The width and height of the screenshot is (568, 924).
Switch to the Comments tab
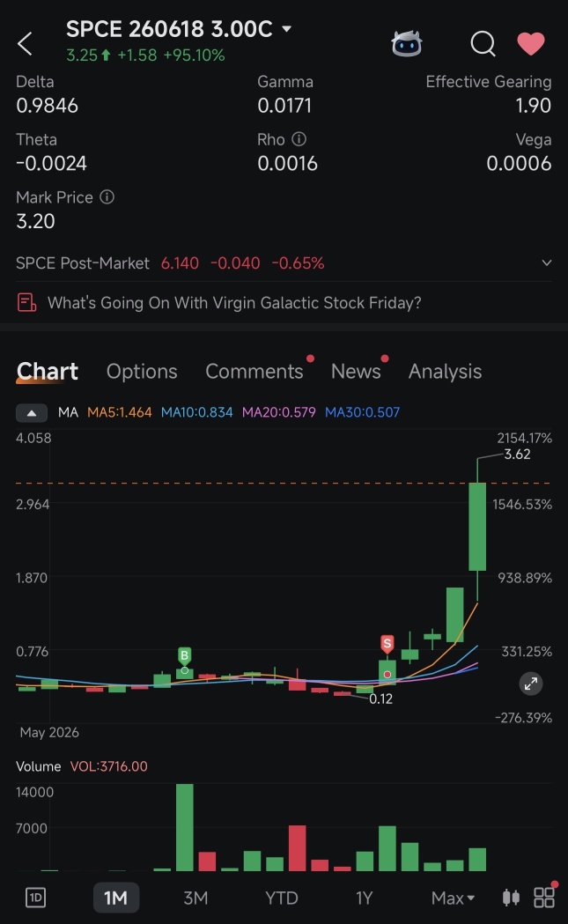pyautogui.click(x=254, y=371)
